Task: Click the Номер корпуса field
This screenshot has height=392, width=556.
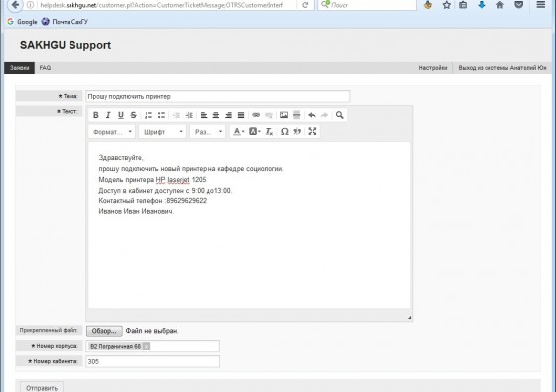Action: (153, 346)
